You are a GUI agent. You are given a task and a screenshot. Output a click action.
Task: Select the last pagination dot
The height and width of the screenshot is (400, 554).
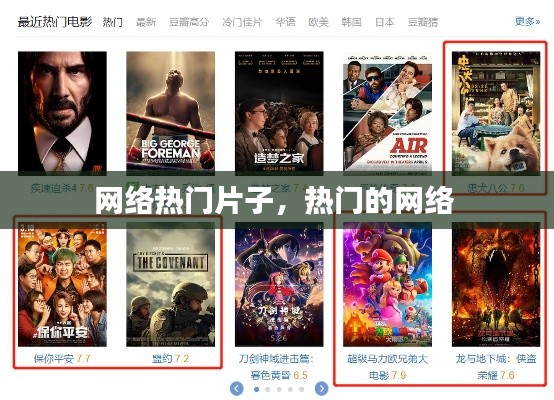click(301, 389)
